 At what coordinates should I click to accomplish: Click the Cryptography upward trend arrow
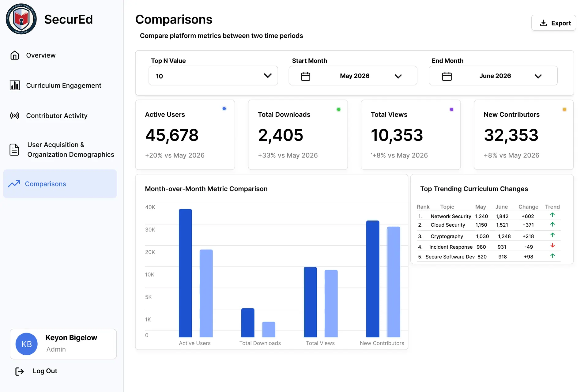point(552,235)
